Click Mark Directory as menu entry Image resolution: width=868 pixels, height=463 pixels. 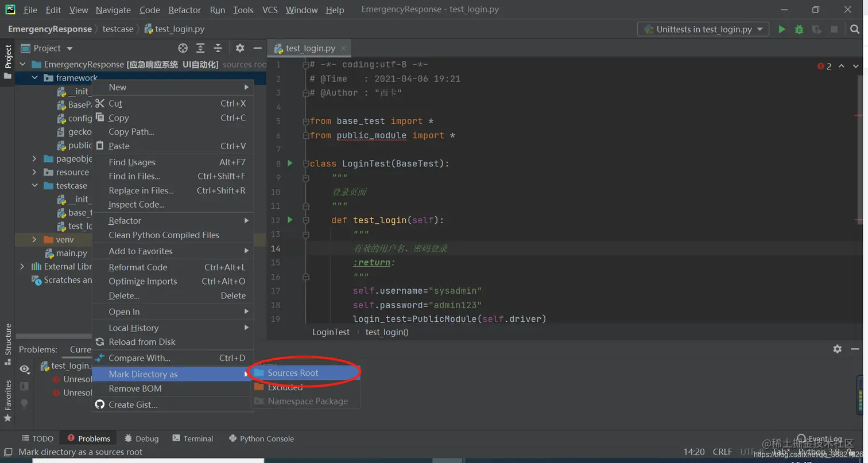click(173, 374)
